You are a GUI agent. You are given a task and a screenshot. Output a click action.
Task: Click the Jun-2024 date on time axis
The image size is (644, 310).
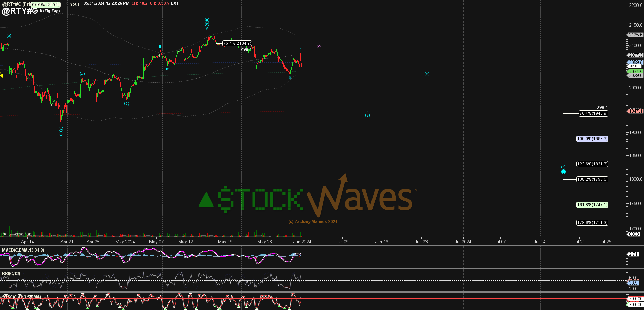click(x=302, y=242)
